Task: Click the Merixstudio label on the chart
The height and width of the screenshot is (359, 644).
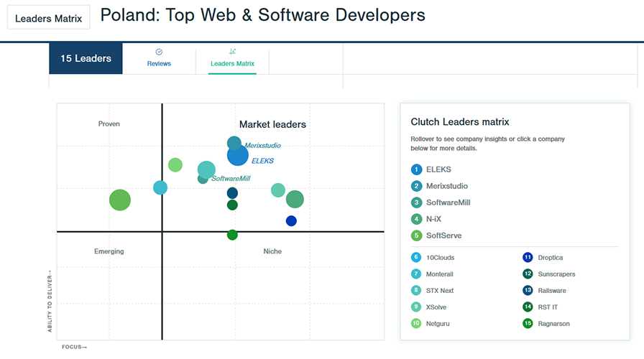Action: point(263,145)
